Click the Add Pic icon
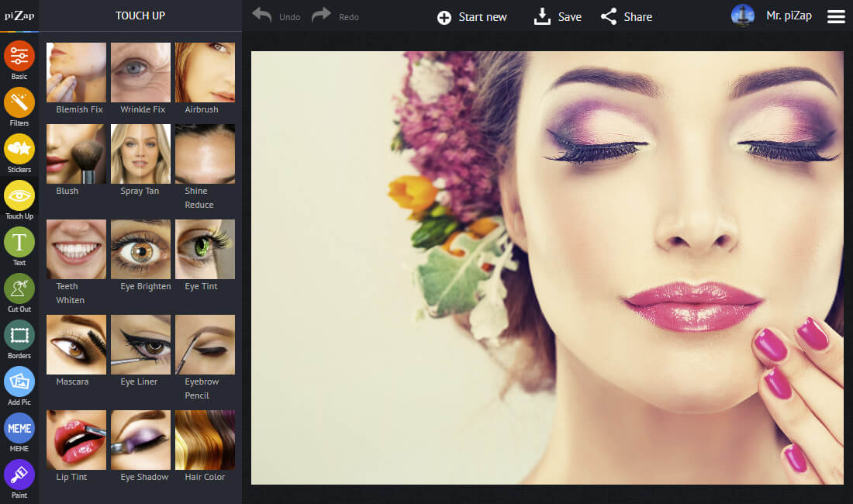 (x=19, y=382)
